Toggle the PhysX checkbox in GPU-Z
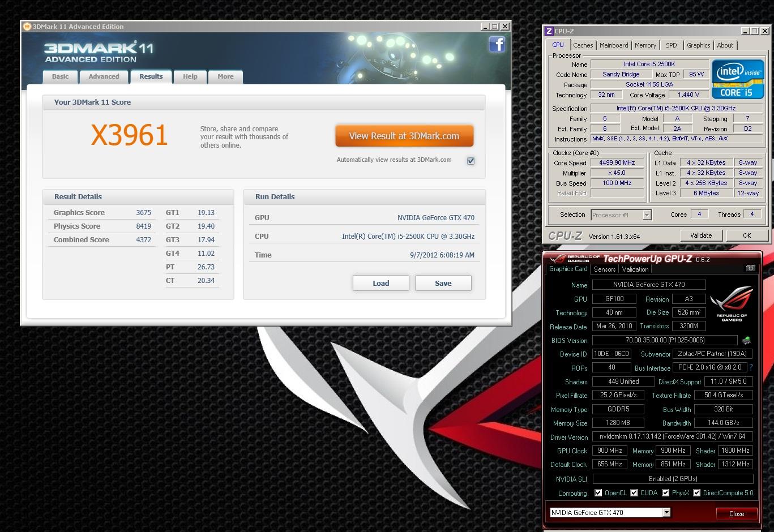The image size is (774, 532). pos(666,493)
